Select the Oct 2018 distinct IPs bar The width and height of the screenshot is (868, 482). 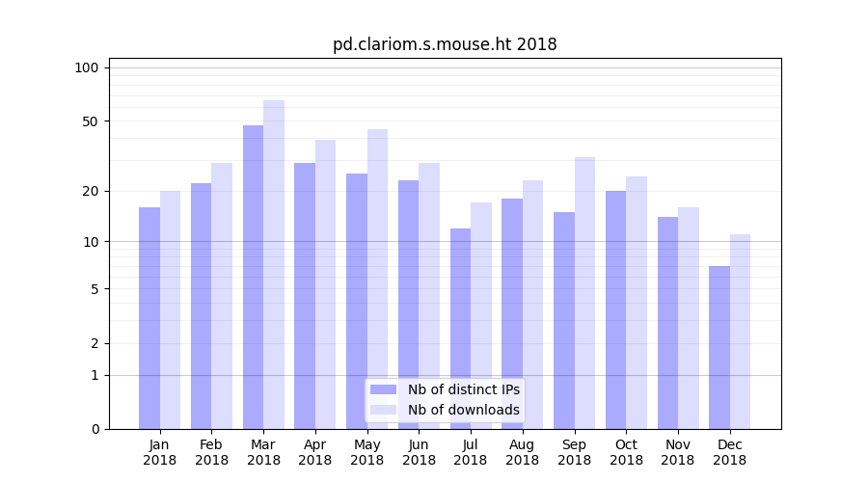point(615,309)
